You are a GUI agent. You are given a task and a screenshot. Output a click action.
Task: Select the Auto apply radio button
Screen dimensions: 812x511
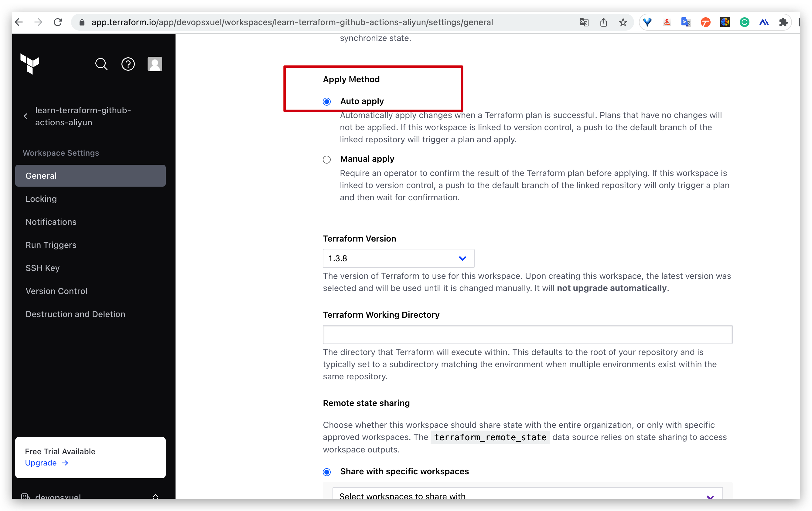pos(326,101)
